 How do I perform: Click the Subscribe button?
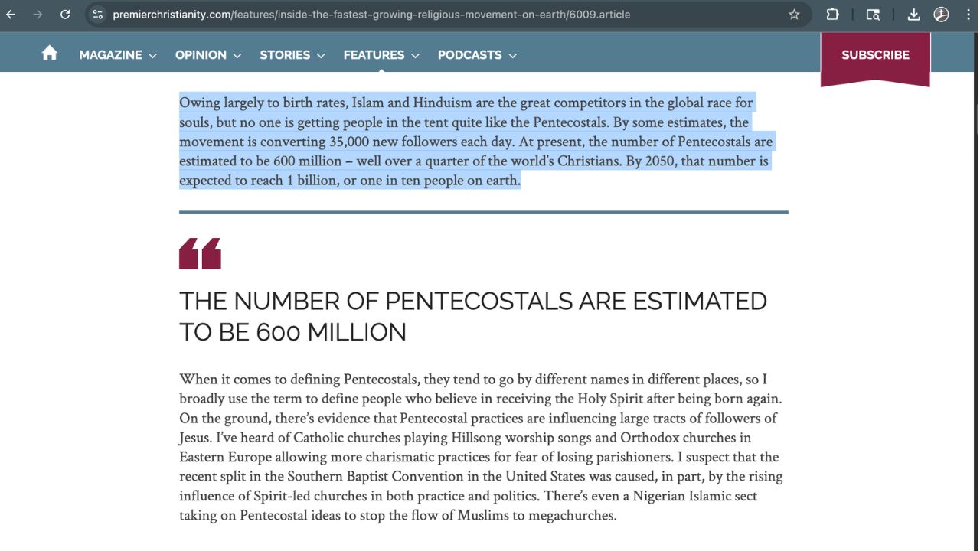click(x=875, y=55)
